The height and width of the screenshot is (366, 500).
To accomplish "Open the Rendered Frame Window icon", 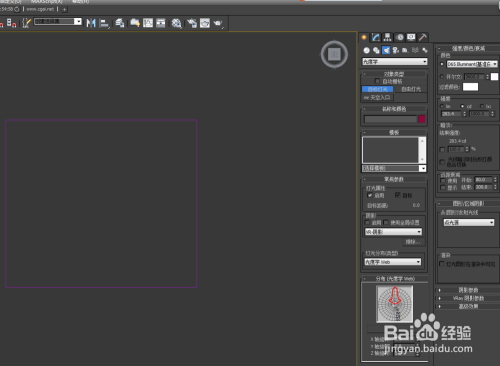I will point(205,23).
